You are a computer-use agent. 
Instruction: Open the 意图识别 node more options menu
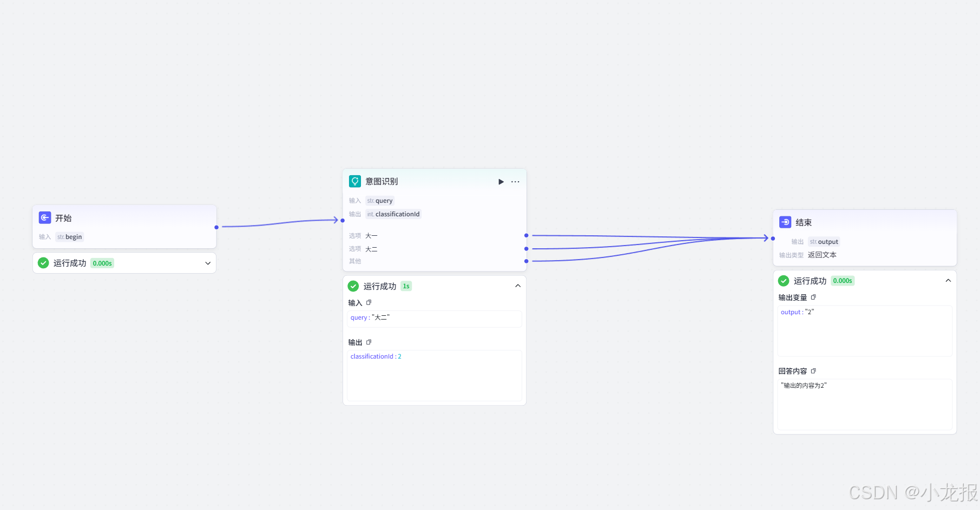pyautogui.click(x=515, y=182)
